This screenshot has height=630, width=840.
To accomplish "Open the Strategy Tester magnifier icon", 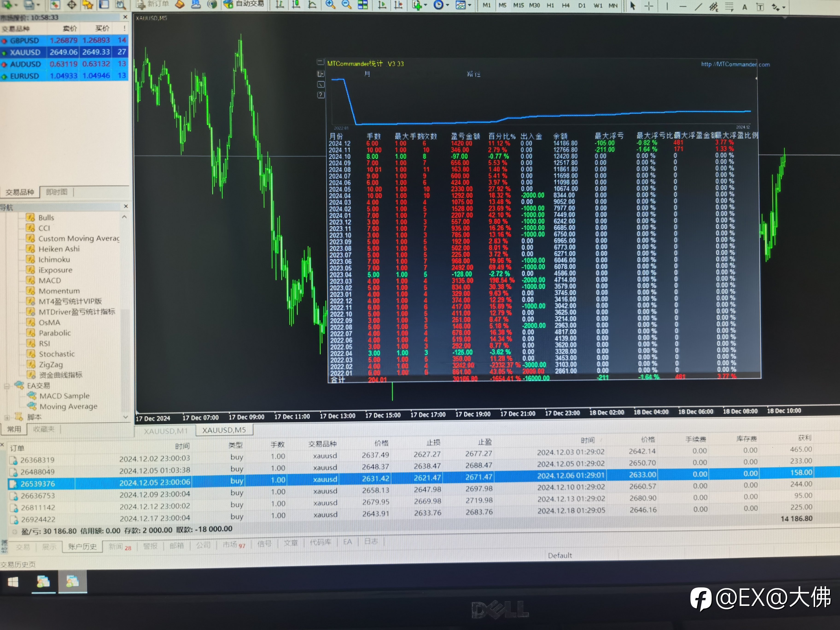I will (120, 5).
